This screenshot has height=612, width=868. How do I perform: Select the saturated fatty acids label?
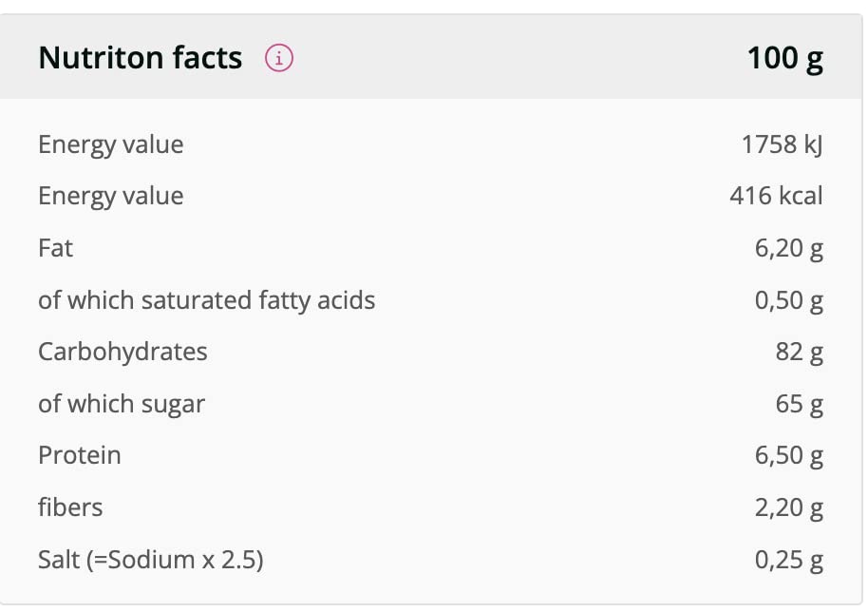(x=207, y=300)
